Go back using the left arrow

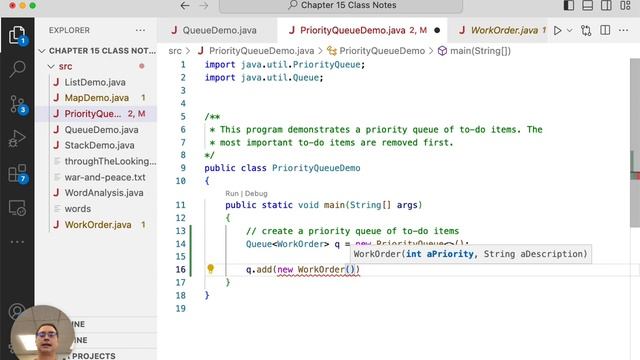[x=185, y=5]
